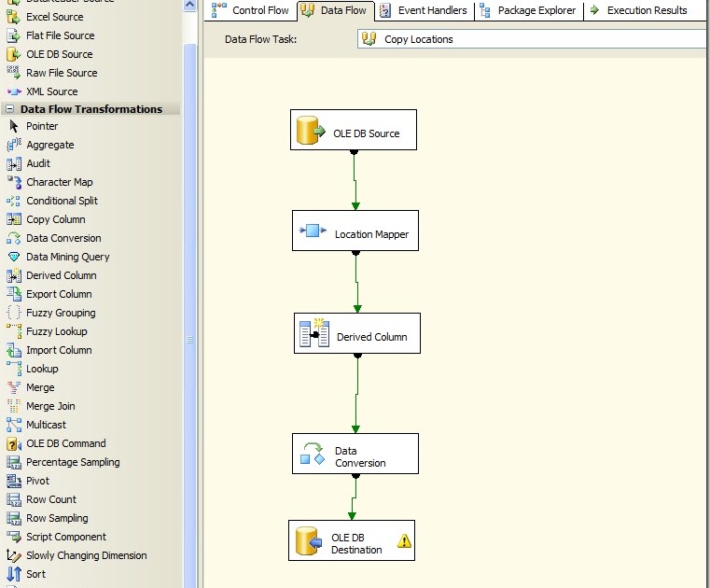Go to the Package Explorer tab

pos(528,11)
